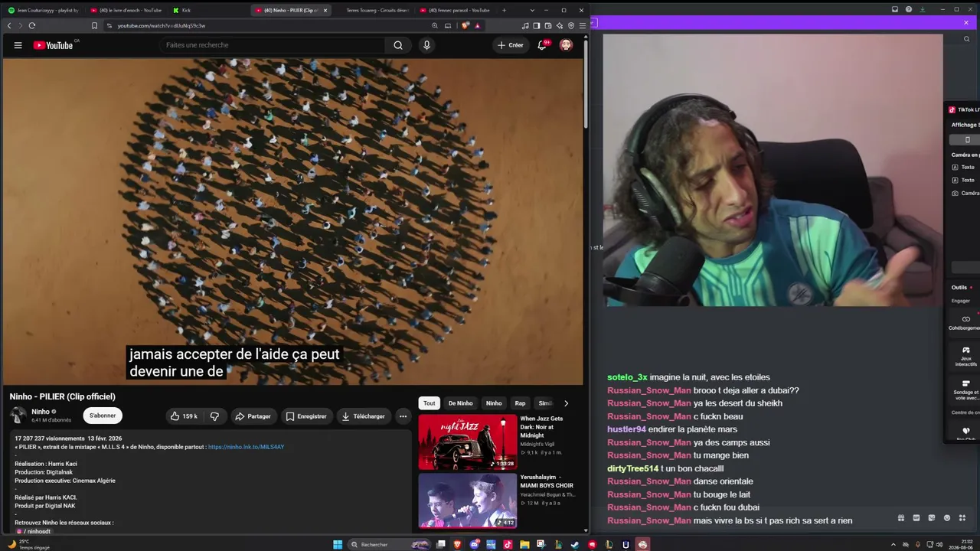980x551 pixels.
Task: Open the new tab button in browser
Action: (504, 10)
